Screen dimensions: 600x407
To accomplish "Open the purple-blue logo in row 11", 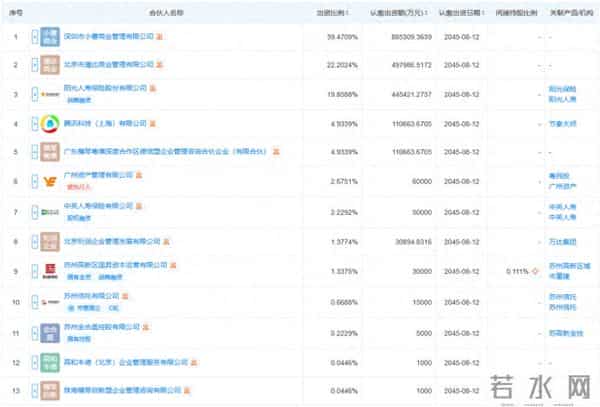I will [x=50, y=333].
